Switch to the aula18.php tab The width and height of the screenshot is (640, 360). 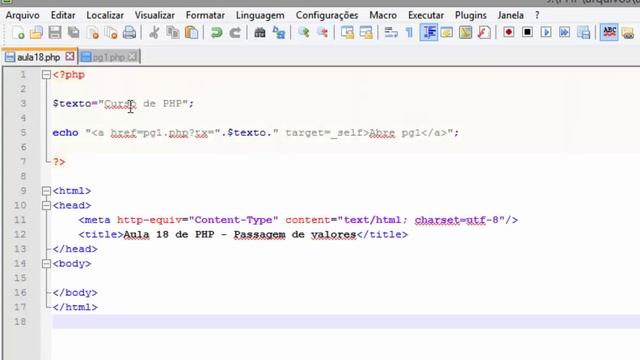[x=38, y=57]
